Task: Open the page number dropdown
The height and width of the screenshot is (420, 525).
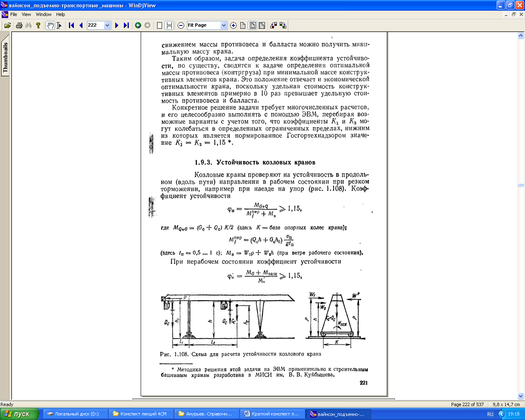Action: (x=107, y=25)
